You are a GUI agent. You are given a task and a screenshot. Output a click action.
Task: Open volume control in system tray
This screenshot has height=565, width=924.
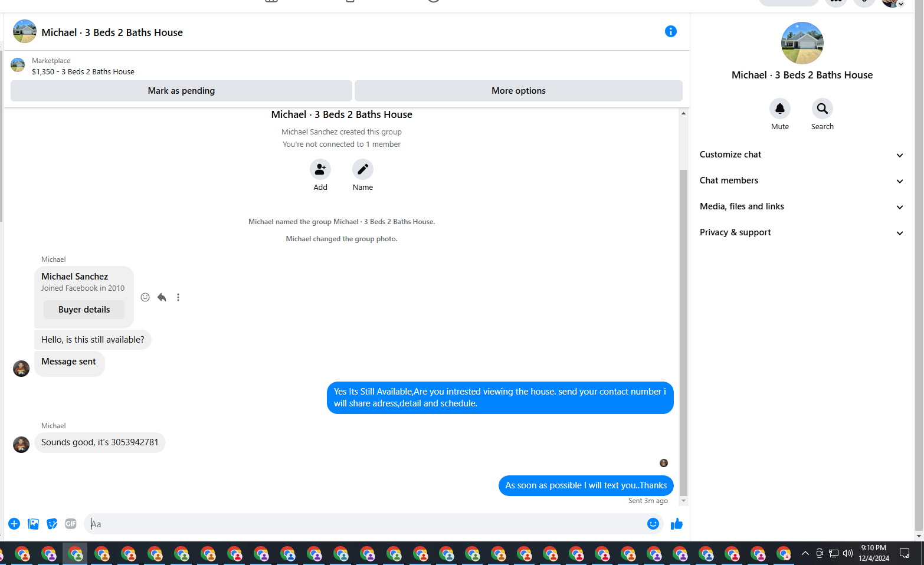click(x=848, y=553)
